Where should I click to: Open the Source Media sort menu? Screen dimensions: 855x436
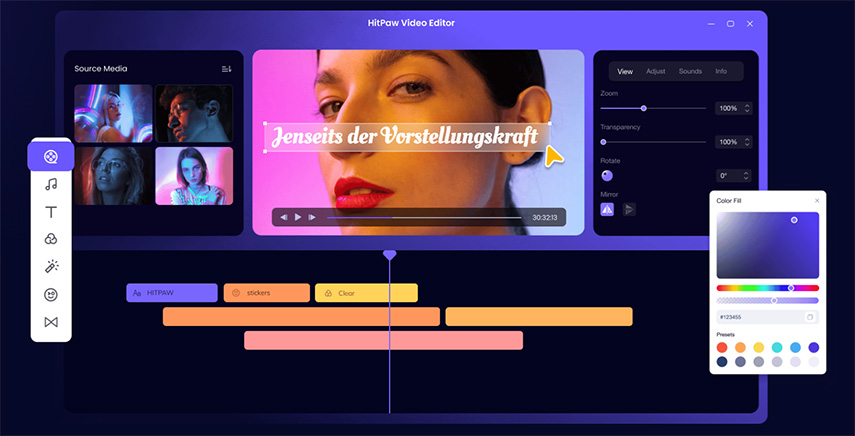coord(226,69)
